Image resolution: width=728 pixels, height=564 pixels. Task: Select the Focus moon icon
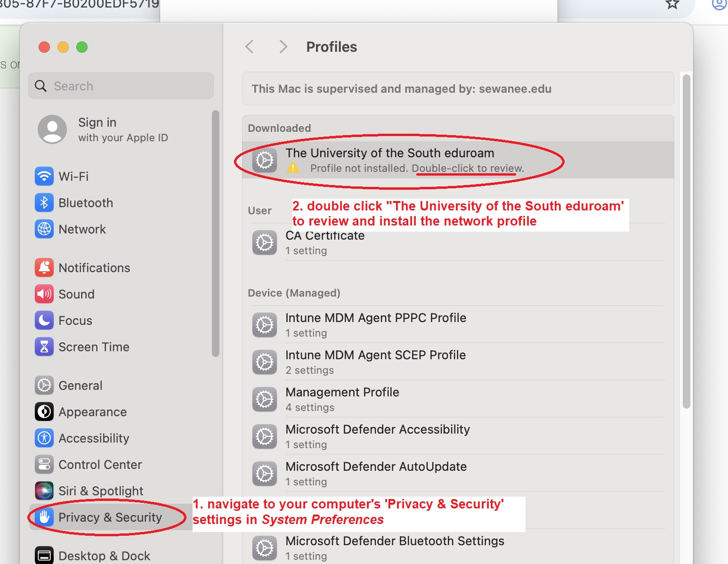[x=44, y=321]
